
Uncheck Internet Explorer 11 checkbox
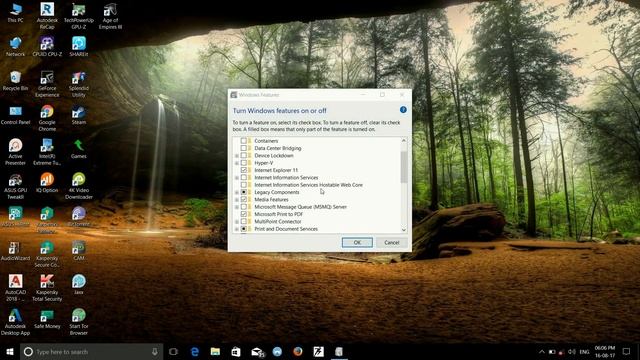[x=244, y=170]
